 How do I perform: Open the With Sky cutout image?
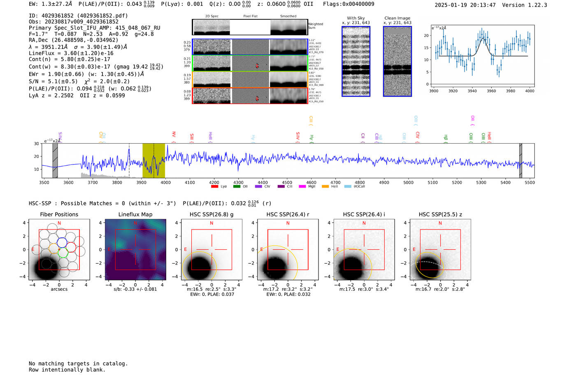tap(356, 61)
